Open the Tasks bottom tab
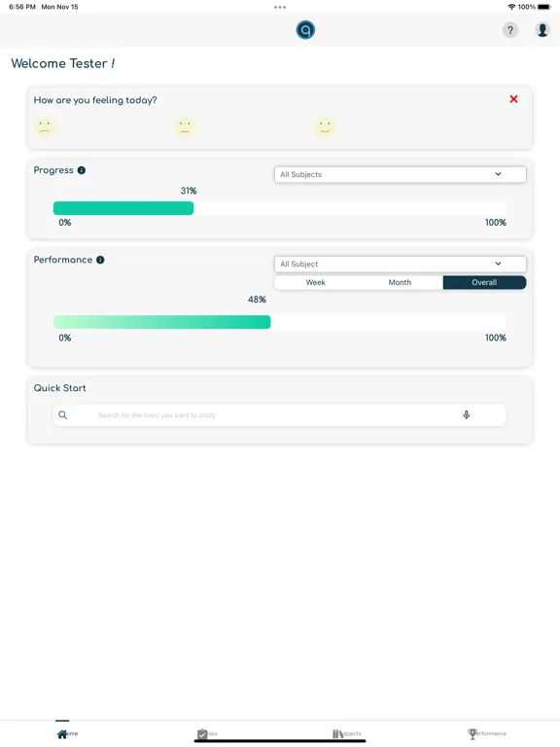 pos(207,733)
